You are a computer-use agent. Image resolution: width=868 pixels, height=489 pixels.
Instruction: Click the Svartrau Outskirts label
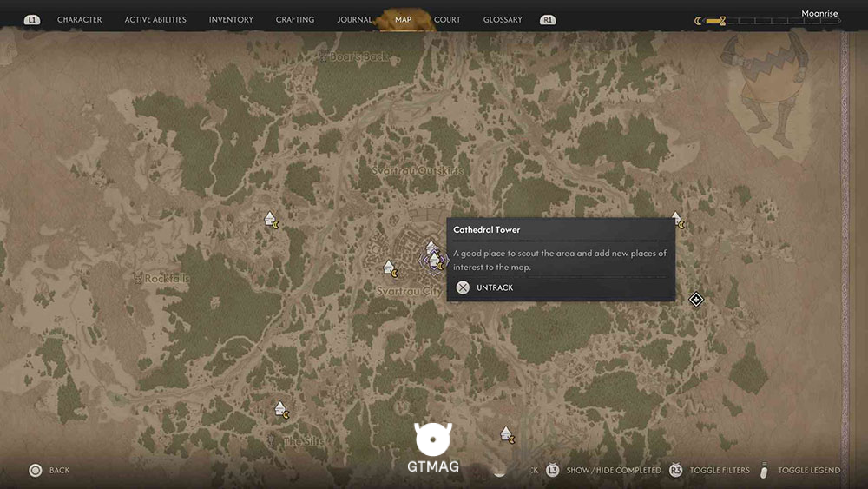418,170
